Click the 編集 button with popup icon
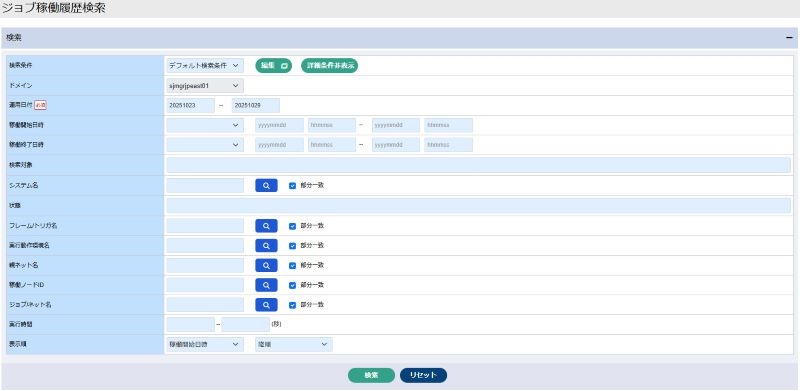 (x=273, y=66)
